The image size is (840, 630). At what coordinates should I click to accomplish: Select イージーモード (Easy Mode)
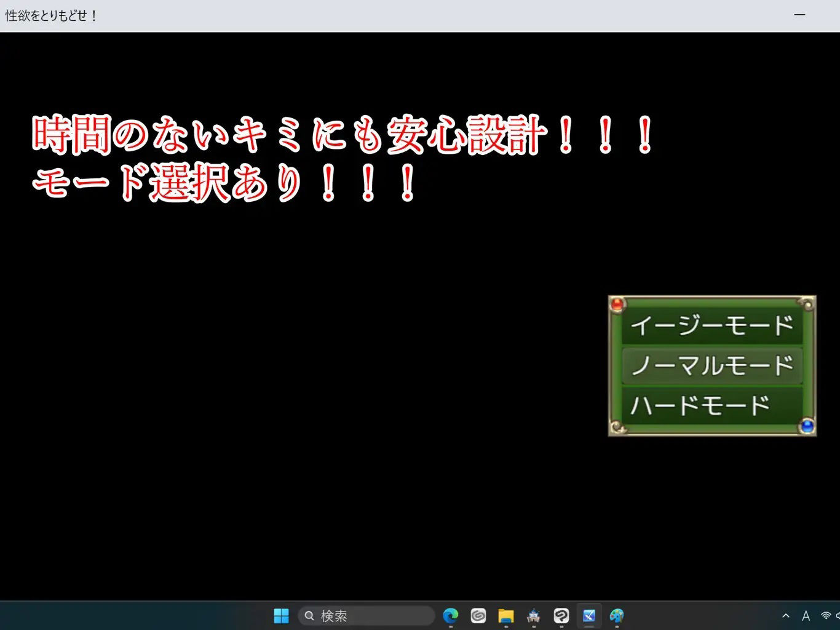click(711, 324)
